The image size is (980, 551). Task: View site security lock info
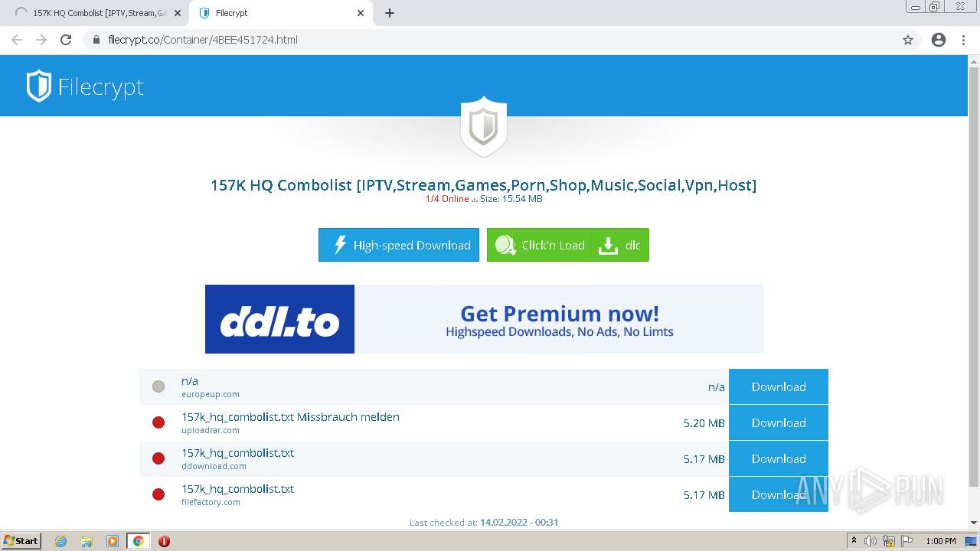pyautogui.click(x=96, y=40)
